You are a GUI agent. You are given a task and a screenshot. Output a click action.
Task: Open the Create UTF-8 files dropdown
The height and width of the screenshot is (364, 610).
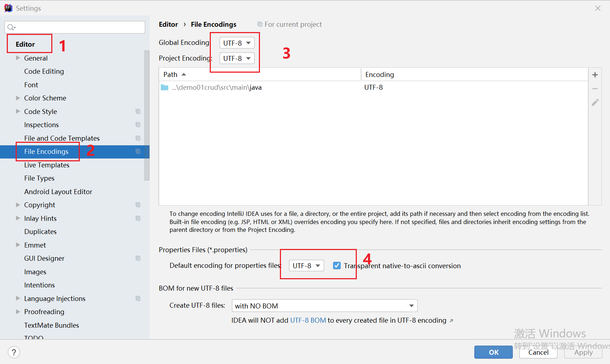(324, 306)
